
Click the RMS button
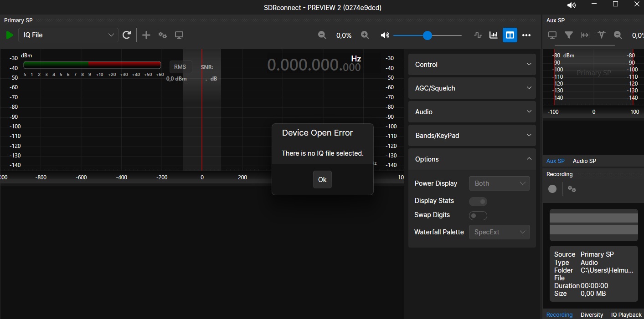[x=180, y=67]
